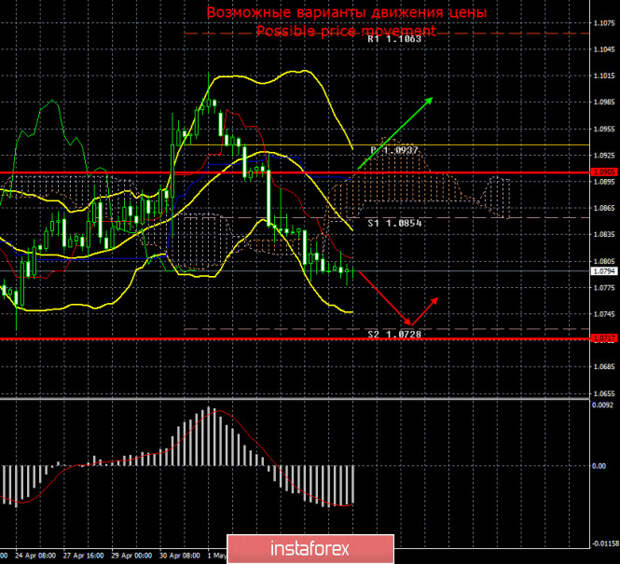The image size is (620, 564).
Task: Click the R1 1.1063 resistance label
Action: tap(394, 39)
